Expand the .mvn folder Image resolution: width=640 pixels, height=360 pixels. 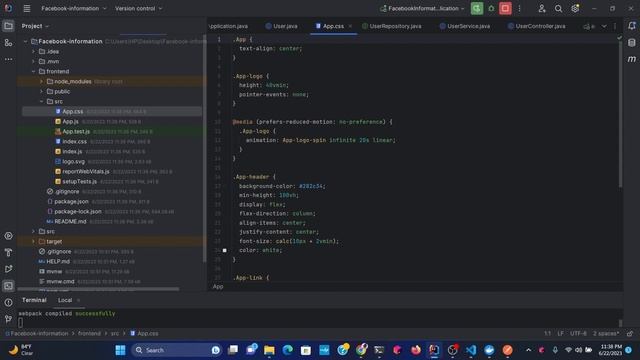click(33, 62)
